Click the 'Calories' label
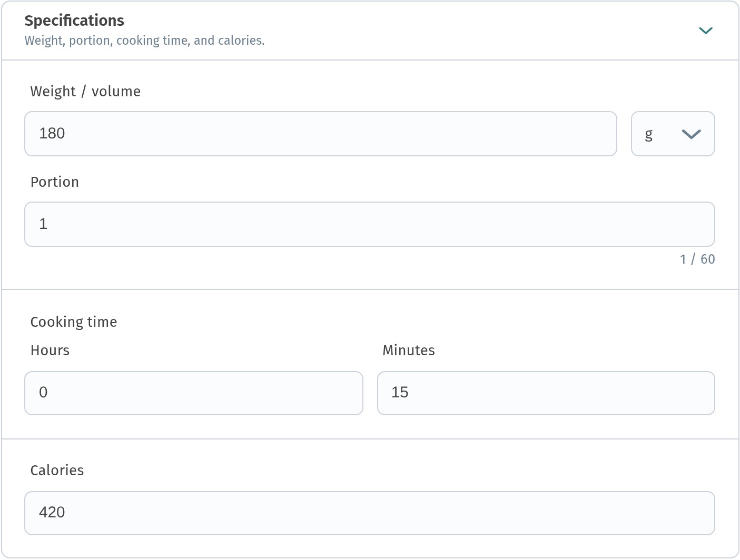 [x=57, y=471]
